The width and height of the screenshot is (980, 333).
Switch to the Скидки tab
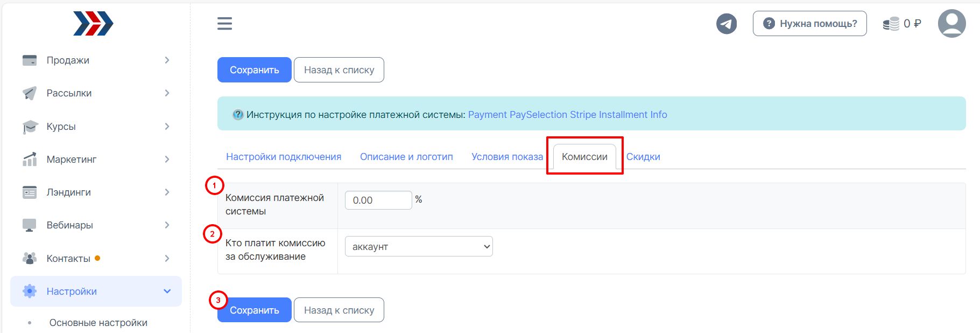tap(643, 157)
